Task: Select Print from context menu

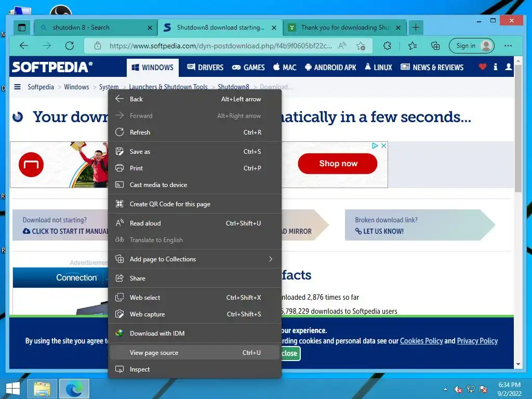Action: (194, 168)
